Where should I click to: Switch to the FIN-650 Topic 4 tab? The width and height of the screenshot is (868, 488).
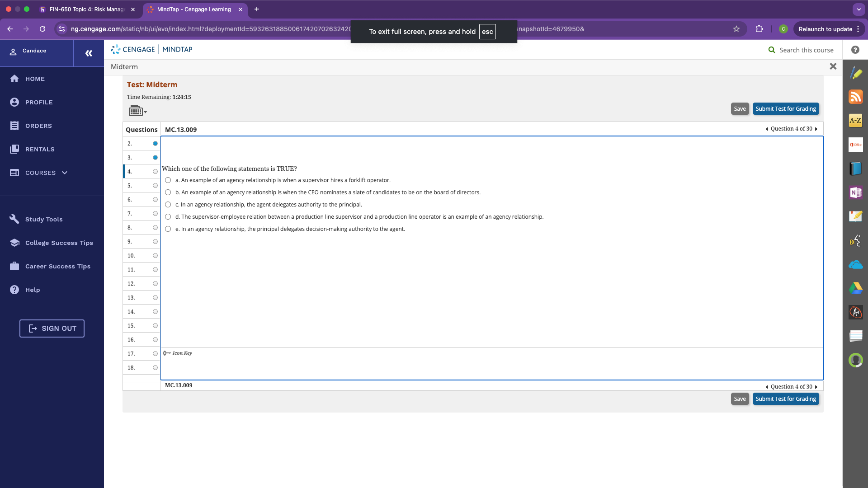pyautogui.click(x=86, y=9)
